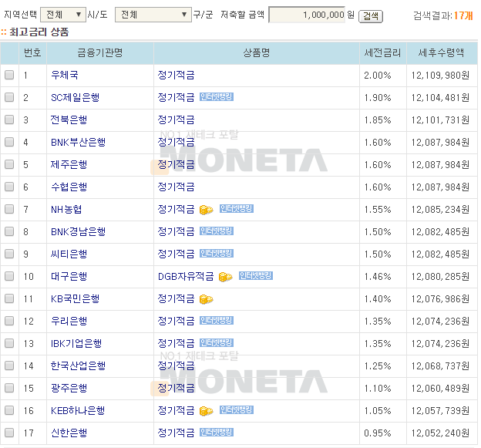The width and height of the screenshot is (481, 448).
Task: Click 인터넷뱅킹 badge in BNK경남은행 row
Action: (x=217, y=231)
